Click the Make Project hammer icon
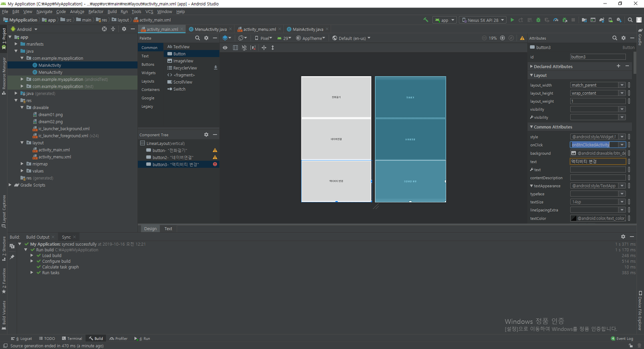The height and width of the screenshot is (349, 644). click(426, 20)
